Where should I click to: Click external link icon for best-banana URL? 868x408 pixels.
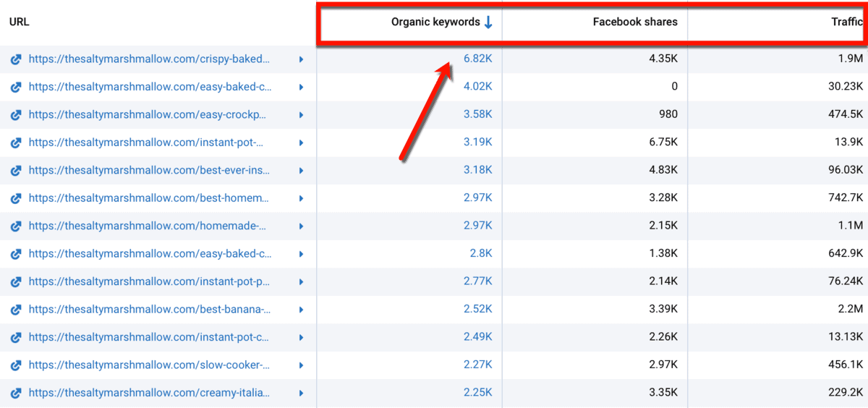tap(16, 310)
